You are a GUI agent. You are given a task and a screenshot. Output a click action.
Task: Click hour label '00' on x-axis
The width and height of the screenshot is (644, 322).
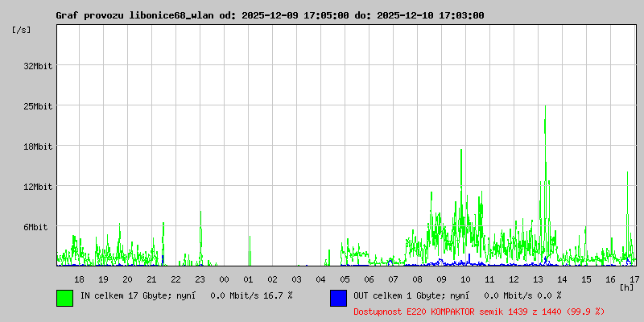pyautogui.click(x=225, y=279)
